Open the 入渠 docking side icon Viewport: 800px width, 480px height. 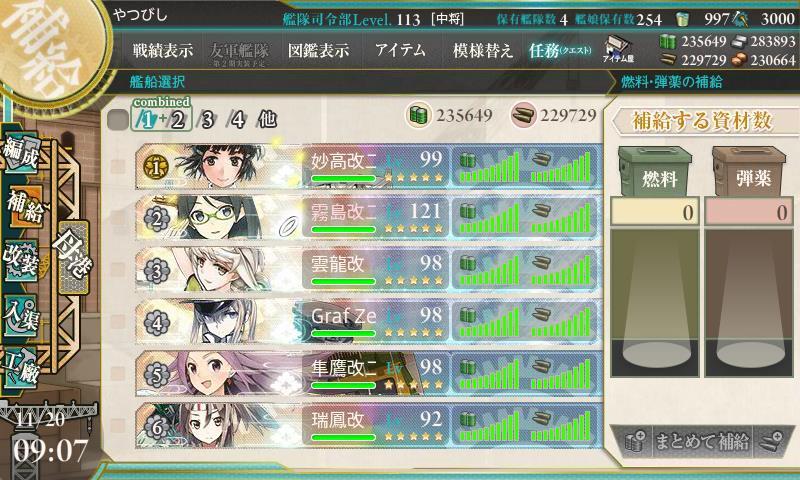pyautogui.click(x=21, y=315)
